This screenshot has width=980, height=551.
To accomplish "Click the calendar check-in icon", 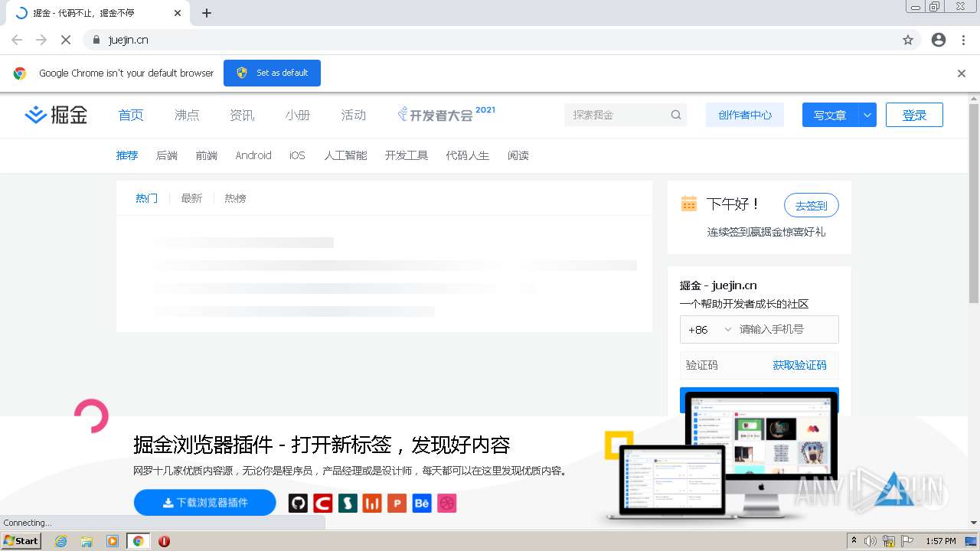I will [x=689, y=204].
